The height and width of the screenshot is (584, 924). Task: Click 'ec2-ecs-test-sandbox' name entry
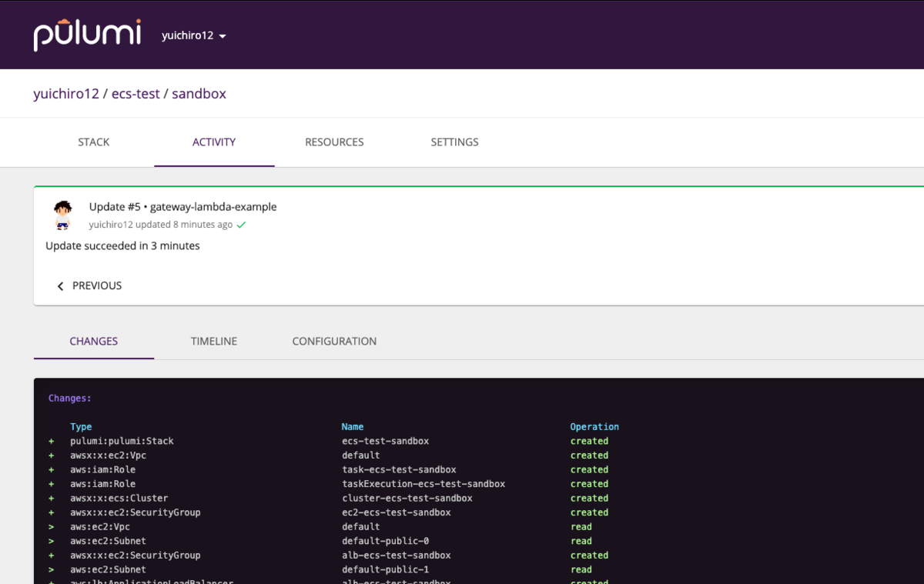point(397,512)
